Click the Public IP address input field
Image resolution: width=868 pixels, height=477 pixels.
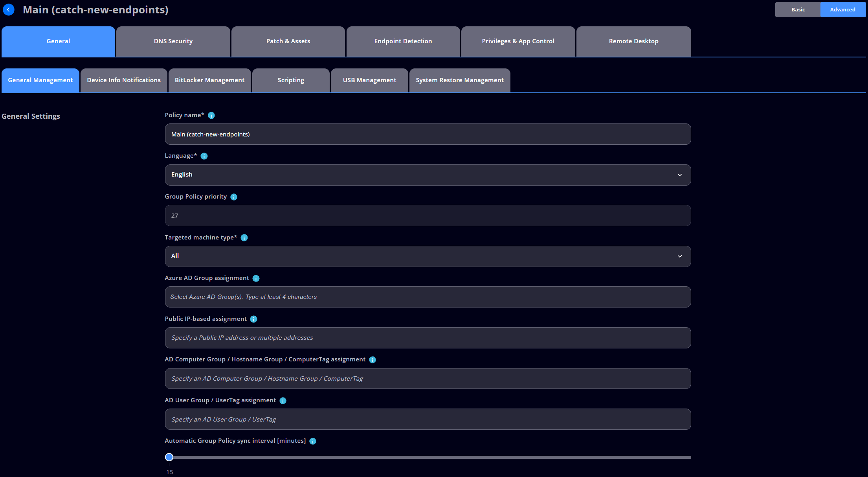(428, 338)
